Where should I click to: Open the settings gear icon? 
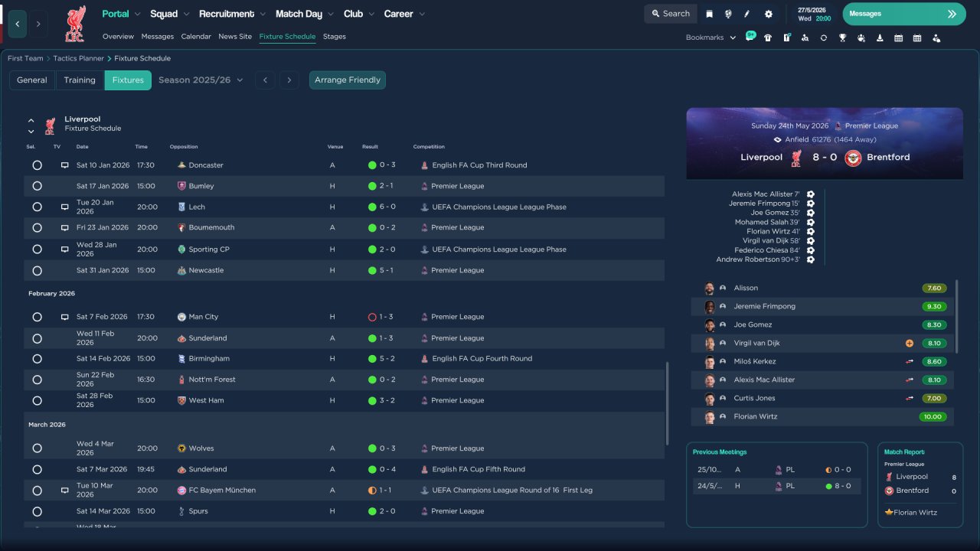(x=769, y=14)
